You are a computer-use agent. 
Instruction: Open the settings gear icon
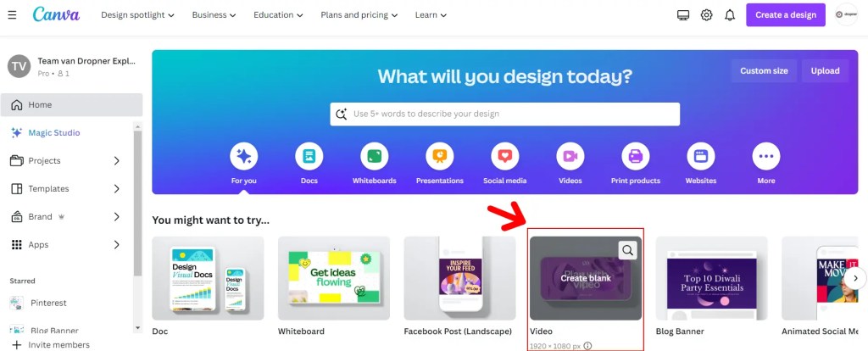(x=706, y=15)
